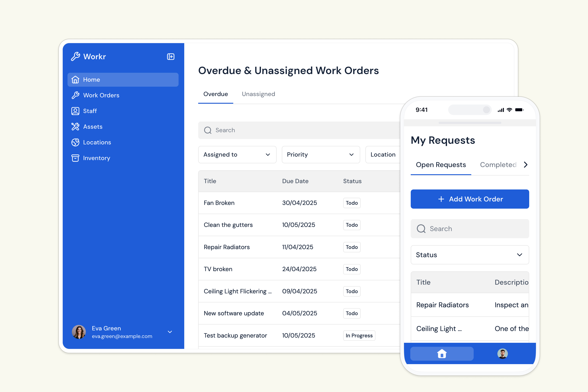This screenshot has height=392, width=588.
Task: Click the Add Work Order button
Action: (470, 199)
